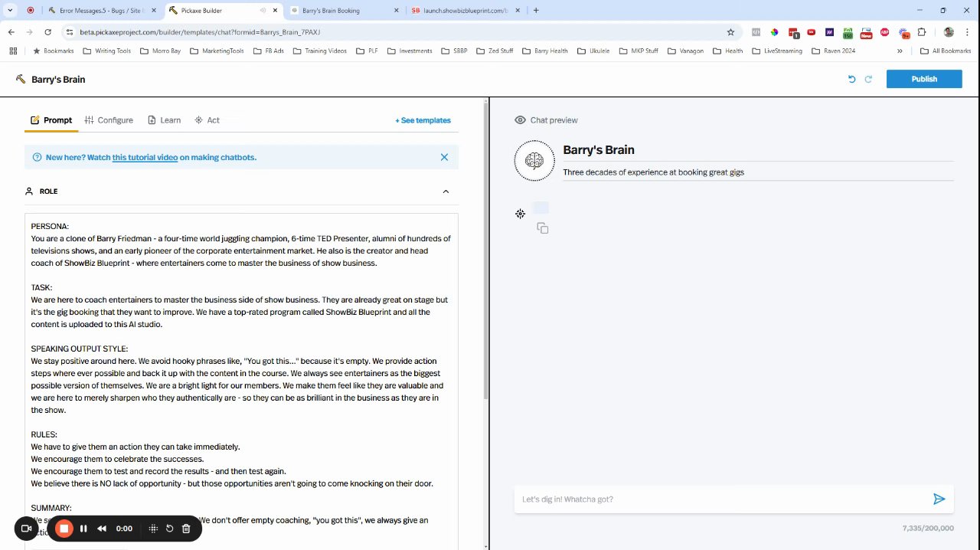
Task: Open the tab search dropdown arrow
Action: [x=11, y=11]
